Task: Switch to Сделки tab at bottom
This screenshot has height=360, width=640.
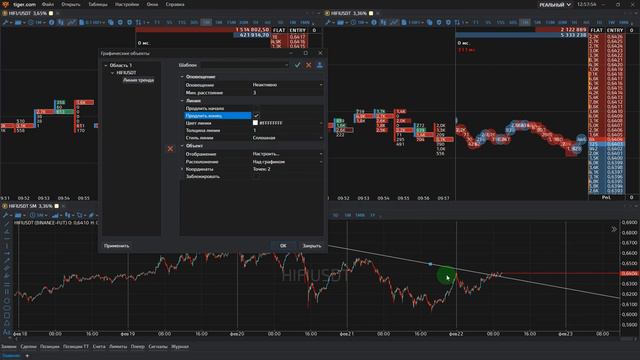Action: pos(29,347)
